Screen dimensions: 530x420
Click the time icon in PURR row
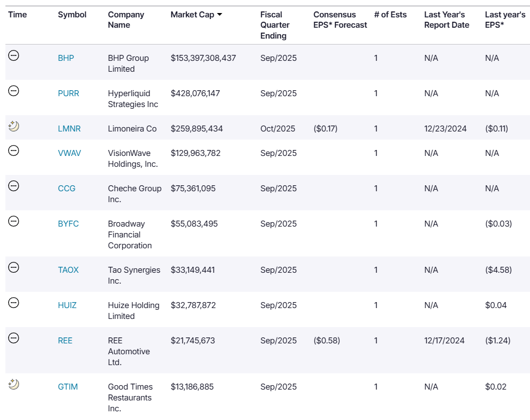[x=14, y=91]
